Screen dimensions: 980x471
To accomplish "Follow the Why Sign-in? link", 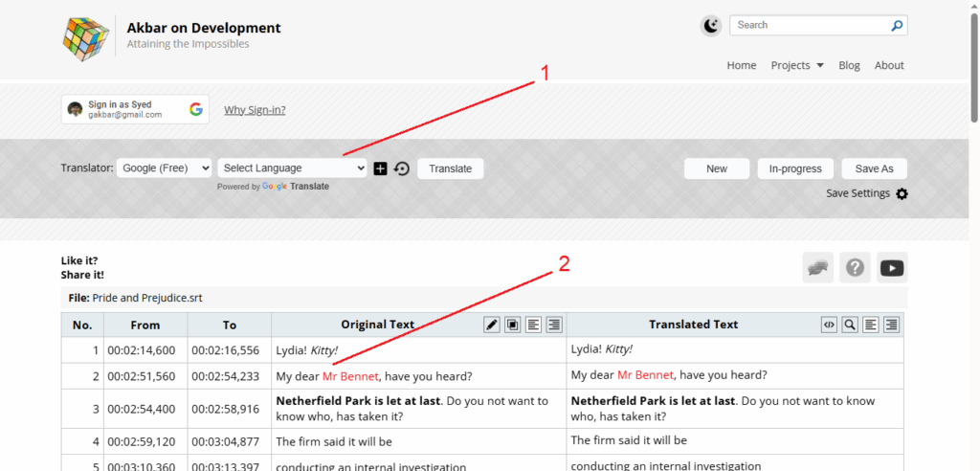I will point(255,110).
